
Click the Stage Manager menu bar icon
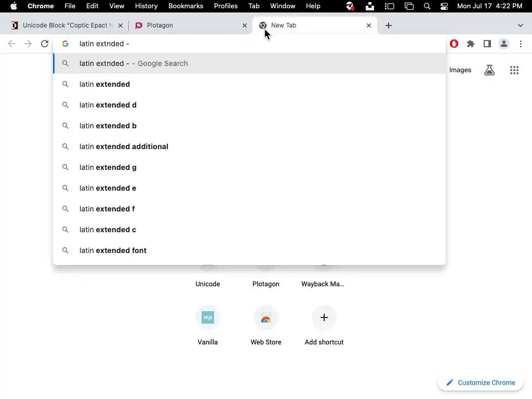click(x=390, y=6)
